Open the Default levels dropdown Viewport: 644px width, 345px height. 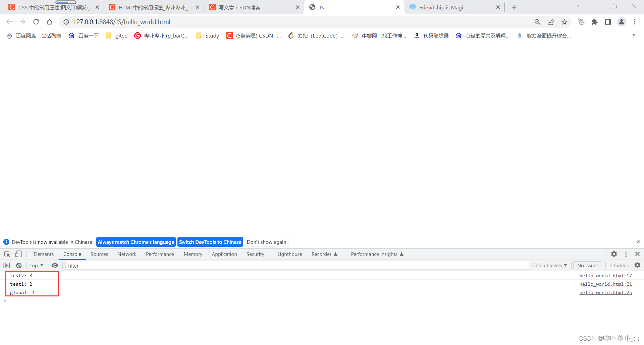coord(549,265)
